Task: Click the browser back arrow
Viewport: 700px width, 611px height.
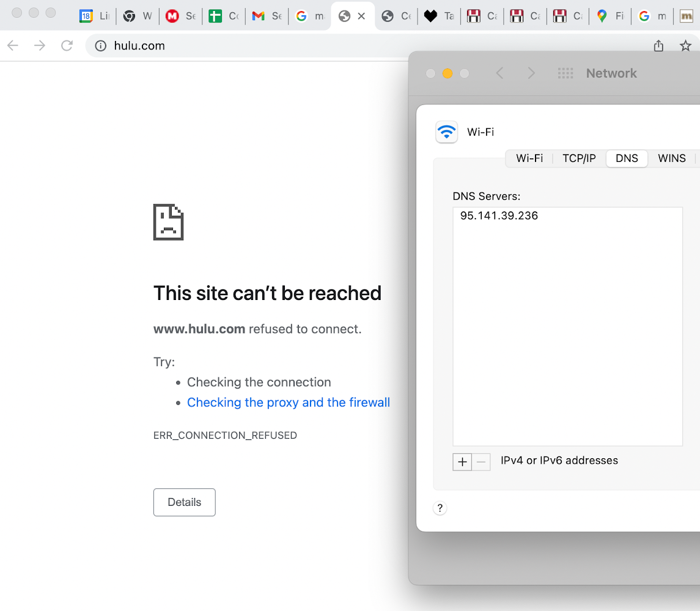Action: (x=13, y=46)
